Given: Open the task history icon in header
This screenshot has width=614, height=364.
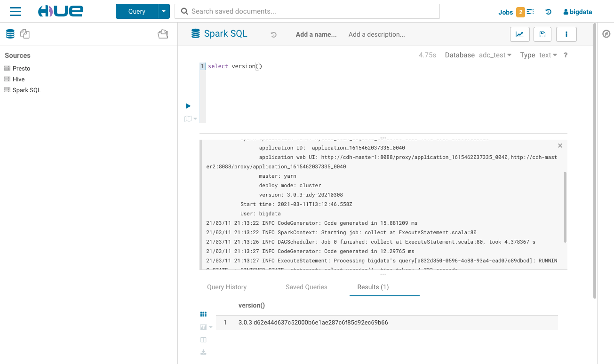Looking at the screenshot, I should click(x=549, y=12).
